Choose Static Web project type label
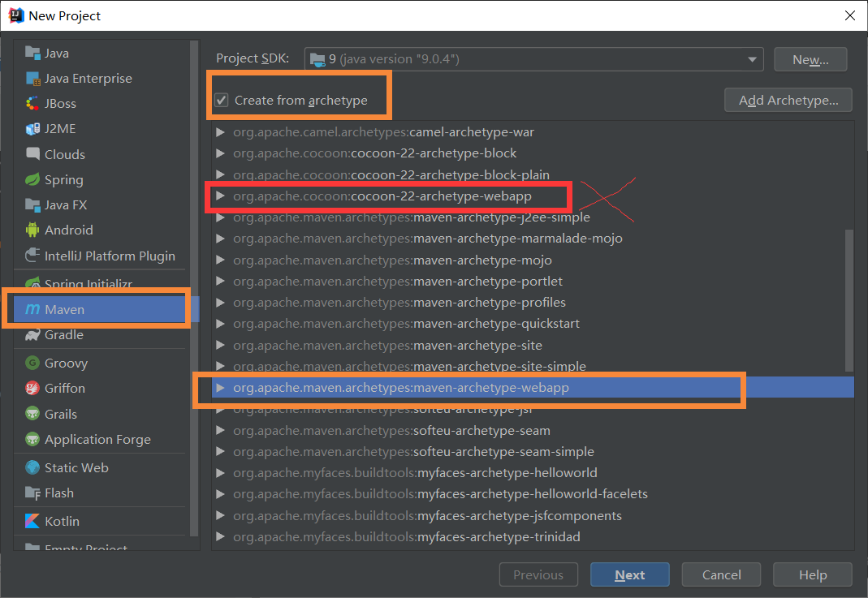Screen dimensions: 868x598 [x=76, y=467]
